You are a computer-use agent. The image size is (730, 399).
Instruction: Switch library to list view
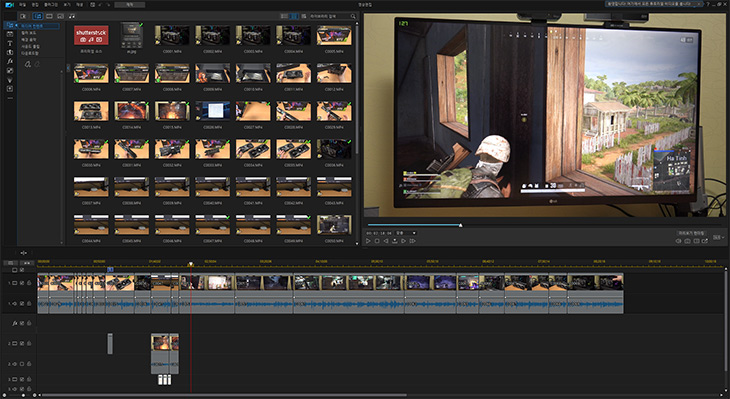[284, 16]
